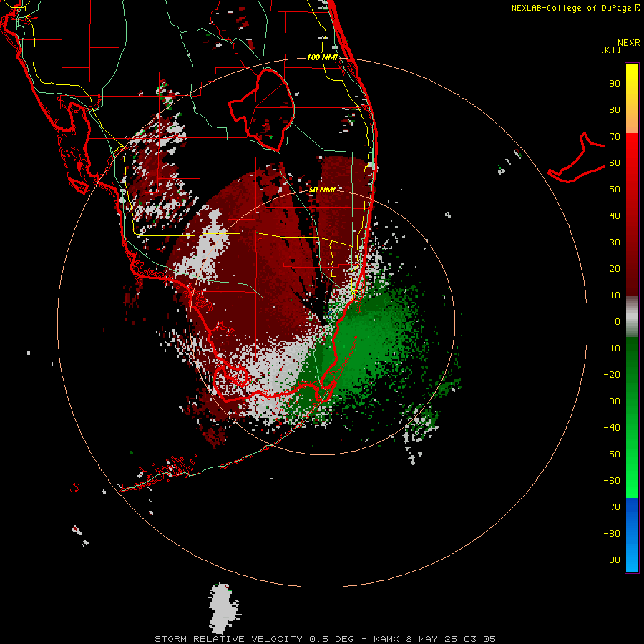Pick the gray zero-velocity color bar segment
644x644 pixels.
632,317
